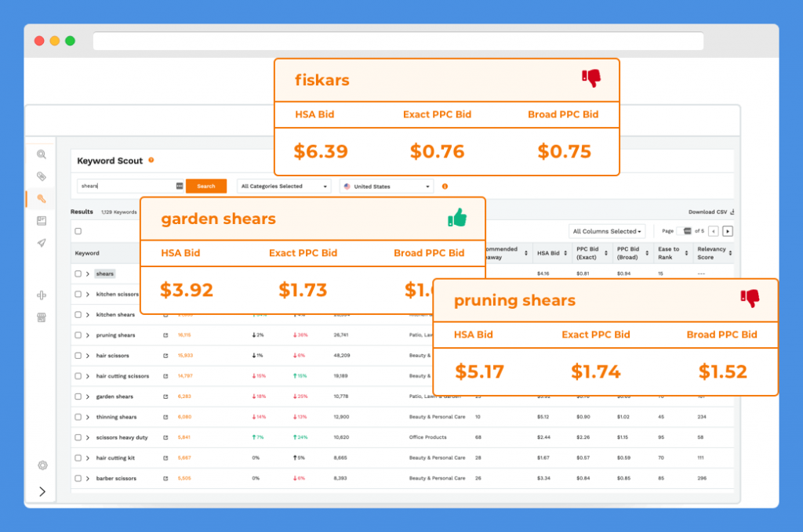Expand the kitchen scissors row chevron

coord(88,294)
